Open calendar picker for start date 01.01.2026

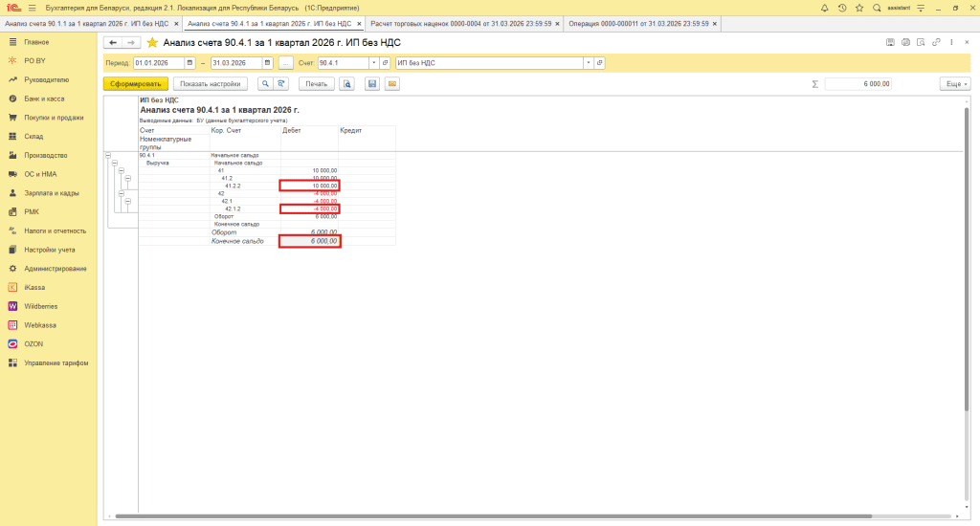tap(189, 63)
